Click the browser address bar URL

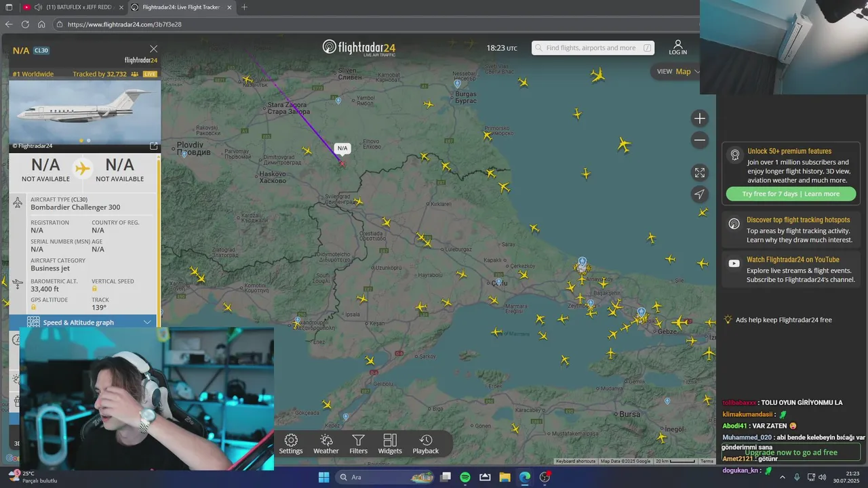(x=124, y=24)
